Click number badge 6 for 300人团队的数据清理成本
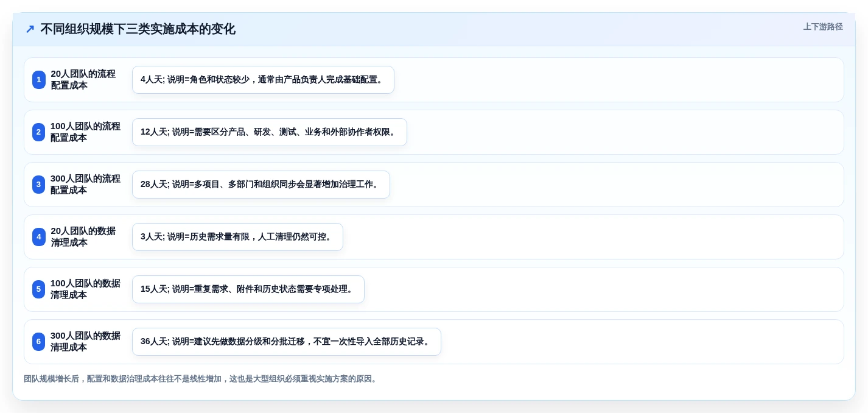 click(39, 342)
